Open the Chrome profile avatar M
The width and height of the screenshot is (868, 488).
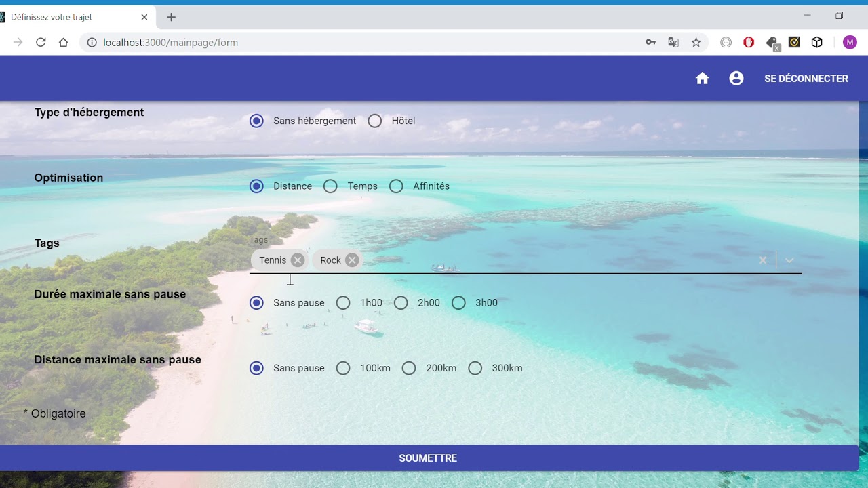pyautogui.click(x=850, y=42)
